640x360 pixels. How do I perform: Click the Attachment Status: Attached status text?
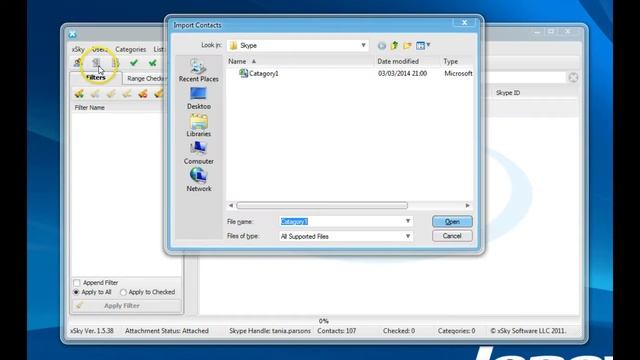[167, 331]
